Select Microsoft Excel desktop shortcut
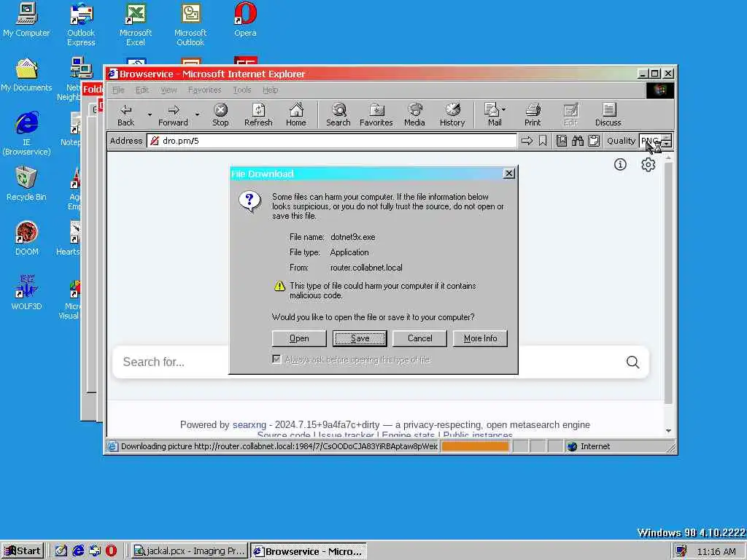 136,24
